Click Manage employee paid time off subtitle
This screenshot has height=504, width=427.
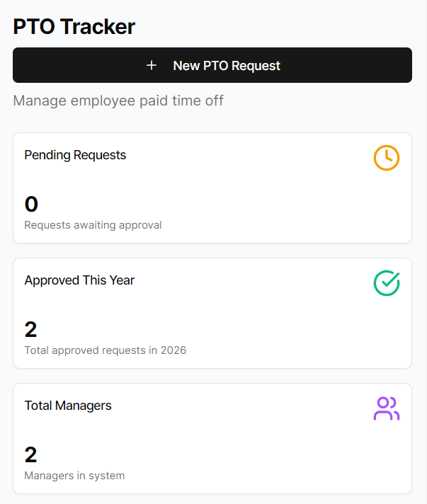click(x=118, y=101)
